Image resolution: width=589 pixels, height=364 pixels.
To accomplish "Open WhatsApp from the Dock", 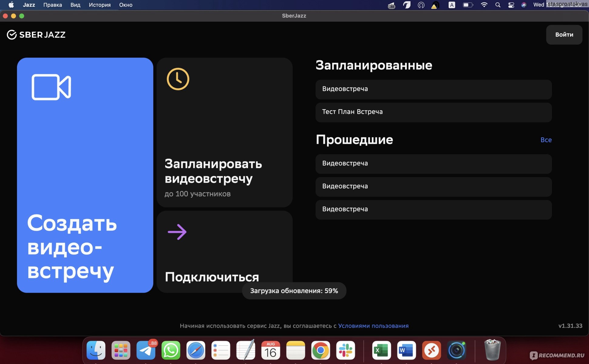I will [171, 350].
